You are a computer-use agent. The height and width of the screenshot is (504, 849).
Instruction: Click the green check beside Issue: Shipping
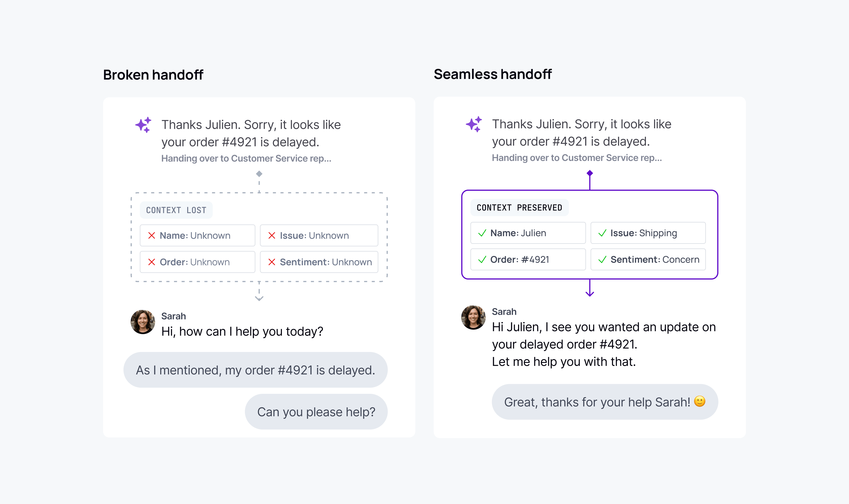pyautogui.click(x=602, y=233)
